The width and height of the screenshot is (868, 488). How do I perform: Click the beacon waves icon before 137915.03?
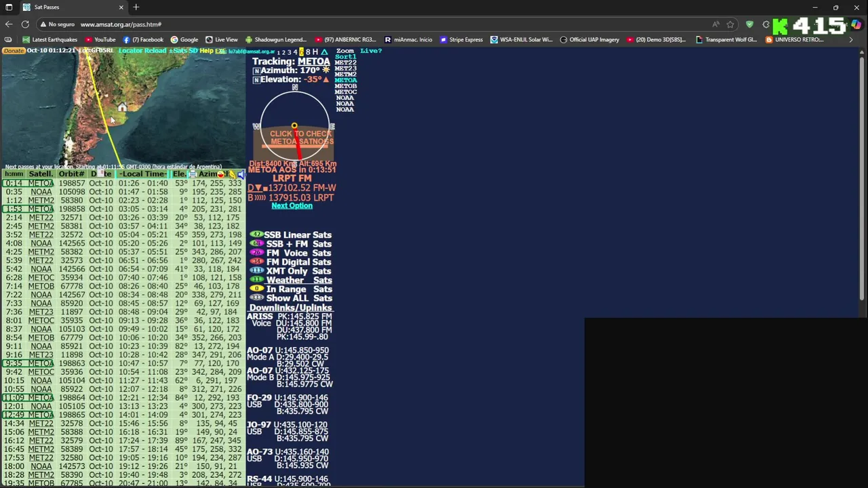coord(260,198)
